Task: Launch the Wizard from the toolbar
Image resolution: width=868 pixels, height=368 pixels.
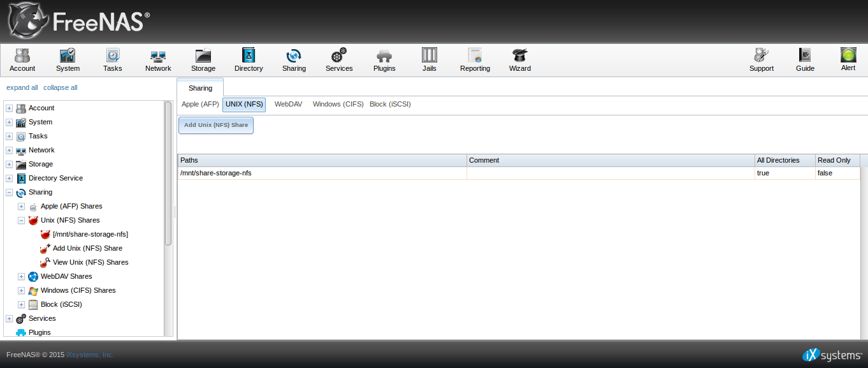Action: [x=519, y=59]
